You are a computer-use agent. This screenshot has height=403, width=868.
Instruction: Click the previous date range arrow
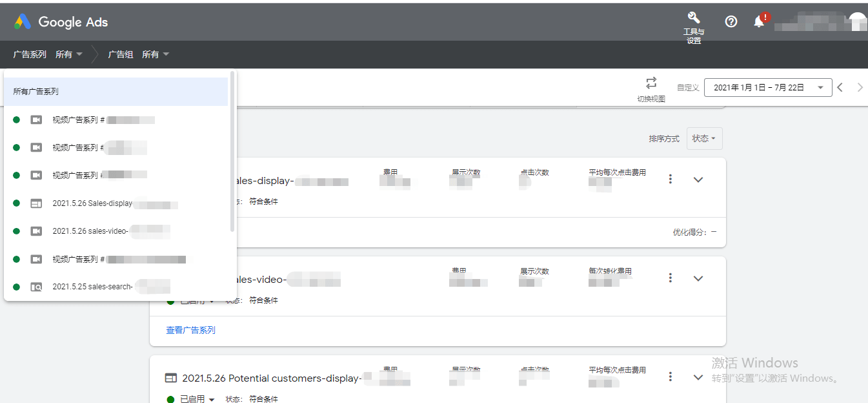click(x=840, y=87)
